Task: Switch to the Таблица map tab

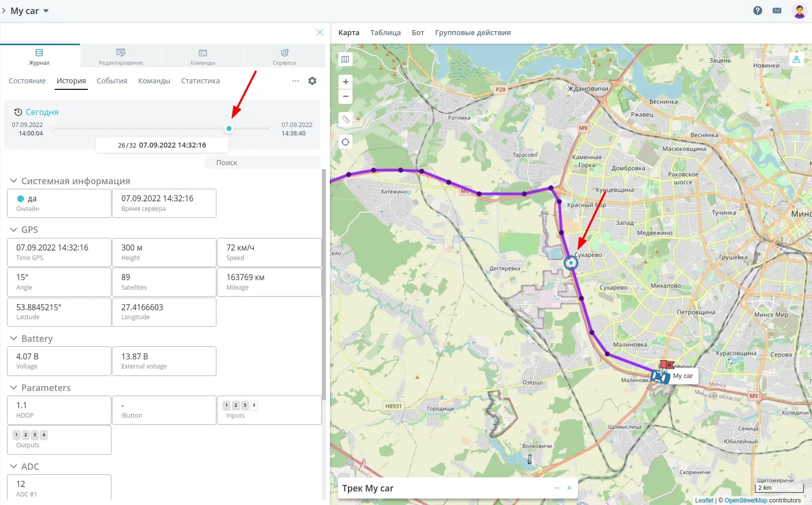Action: [385, 33]
